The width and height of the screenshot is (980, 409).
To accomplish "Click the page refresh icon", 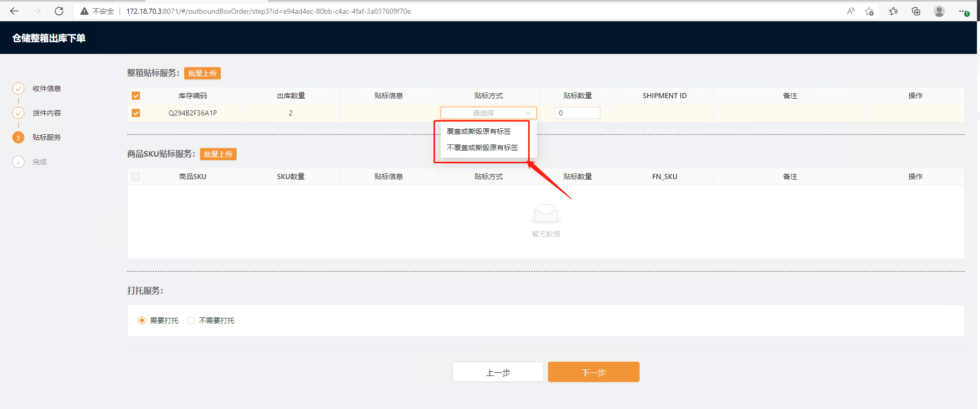I will (x=59, y=11).
